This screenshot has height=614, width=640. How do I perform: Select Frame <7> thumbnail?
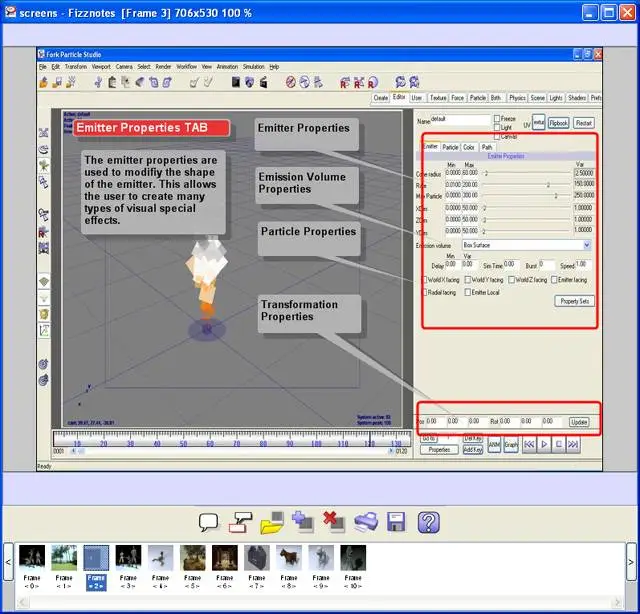pyautogui.click(x=257, y=558)
